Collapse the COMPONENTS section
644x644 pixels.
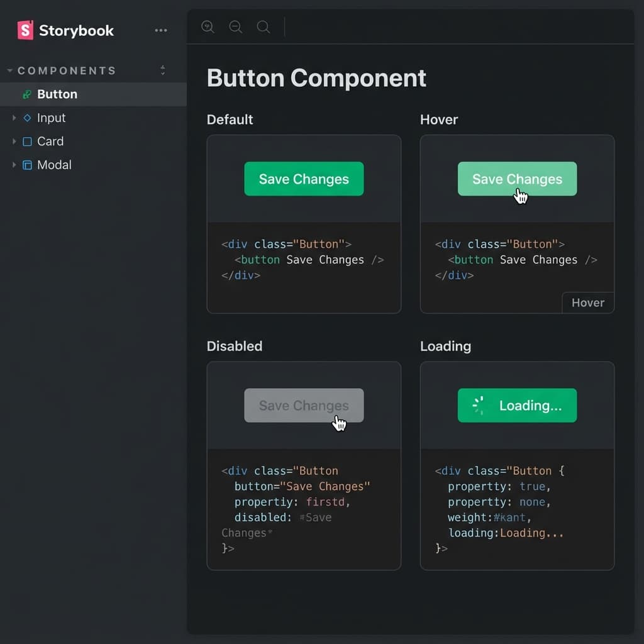click(11, 70)
